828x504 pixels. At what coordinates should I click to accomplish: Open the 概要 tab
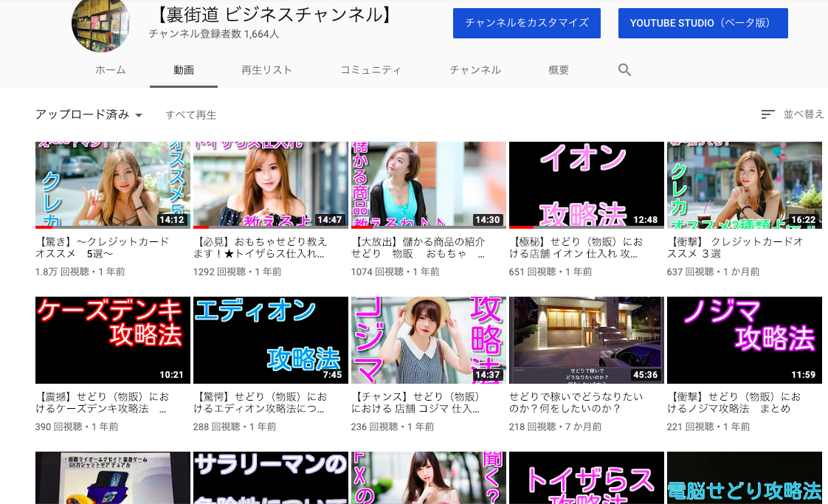(559, 70)
